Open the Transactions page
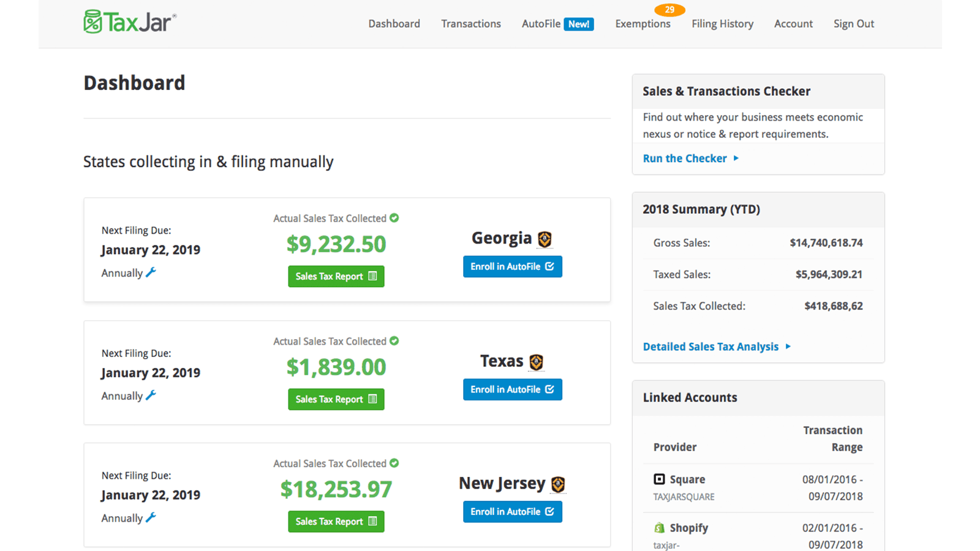 pos(470,23)
